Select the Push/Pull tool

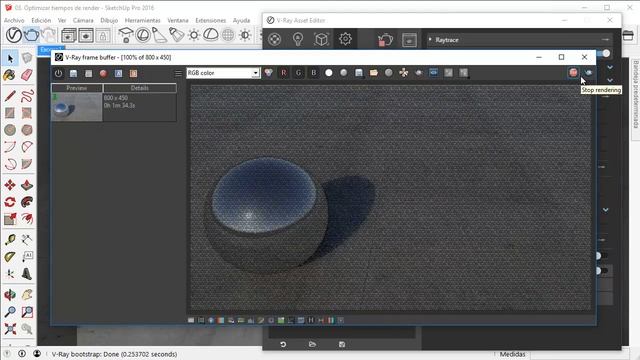[x=27, y=185]
